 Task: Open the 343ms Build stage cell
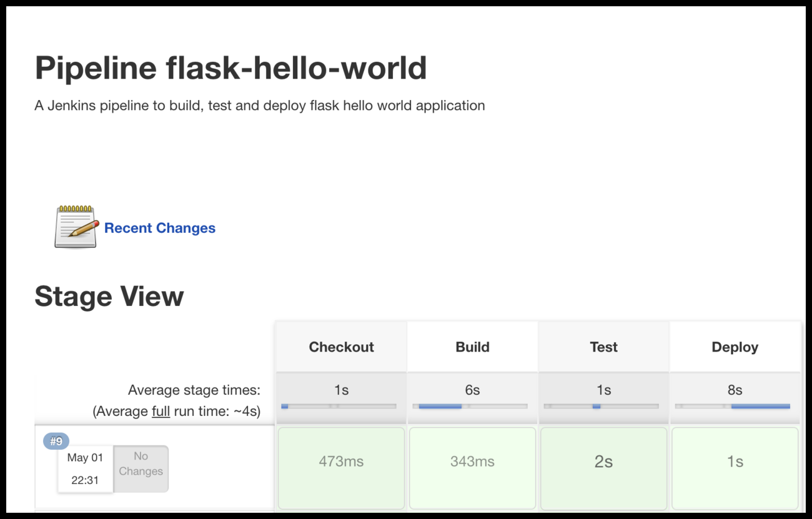pyautogui.click(x=472, y=462)
